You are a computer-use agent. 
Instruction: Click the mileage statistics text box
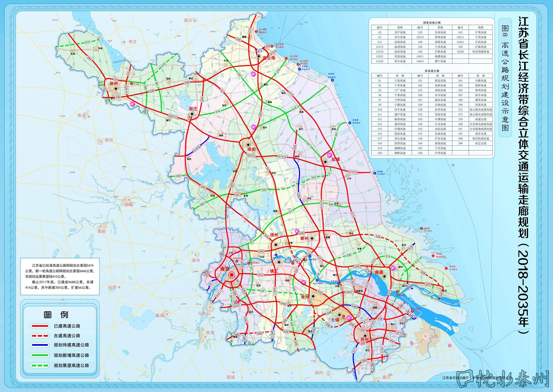pyautogui.click(x=60, y=276)
